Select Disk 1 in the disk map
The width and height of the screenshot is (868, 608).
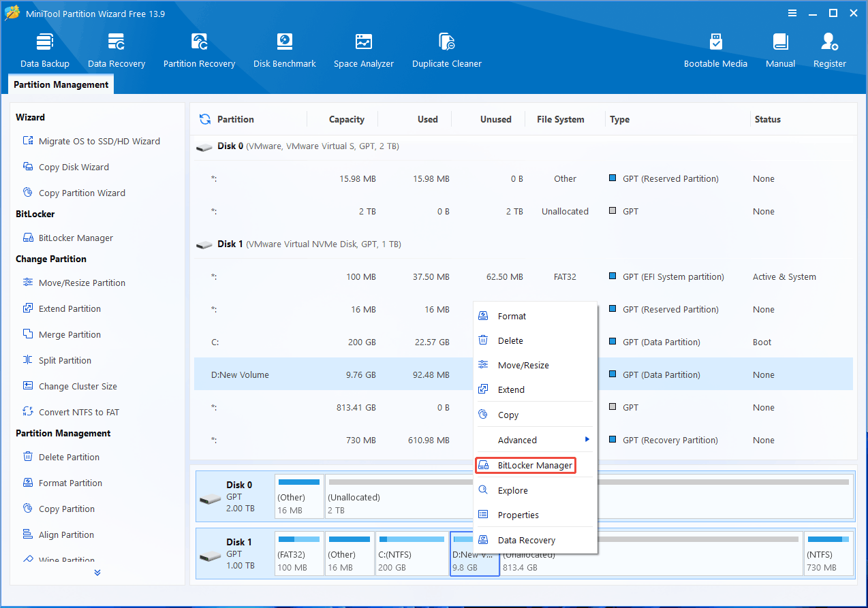click(234, 554)
